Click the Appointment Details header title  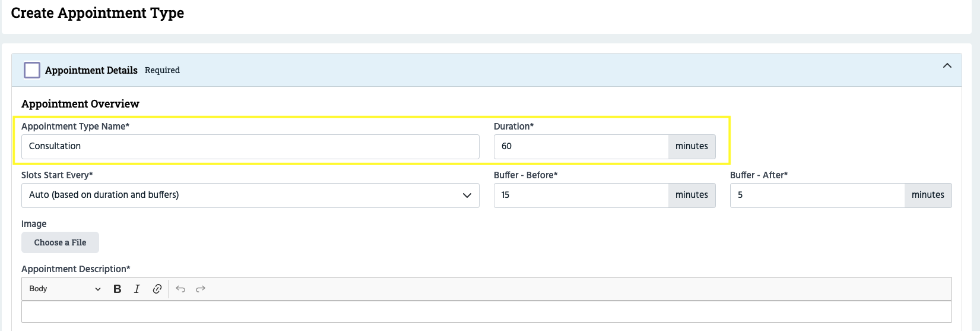coord(91,70)
